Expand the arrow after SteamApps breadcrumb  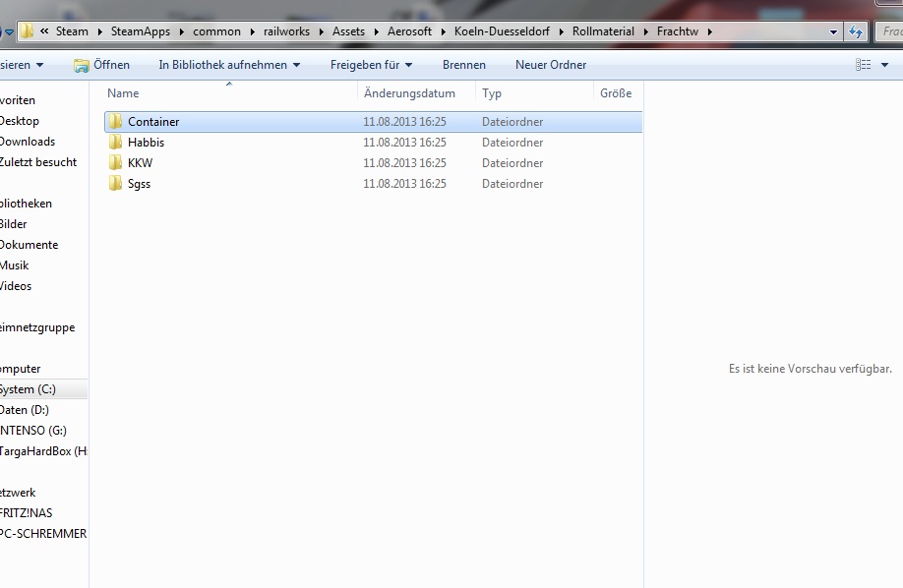coord(181,31)
